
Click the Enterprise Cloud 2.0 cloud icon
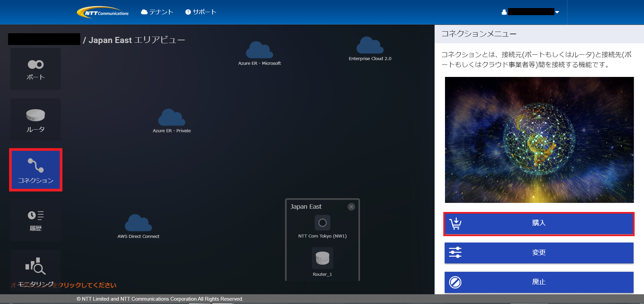point(370,46)
